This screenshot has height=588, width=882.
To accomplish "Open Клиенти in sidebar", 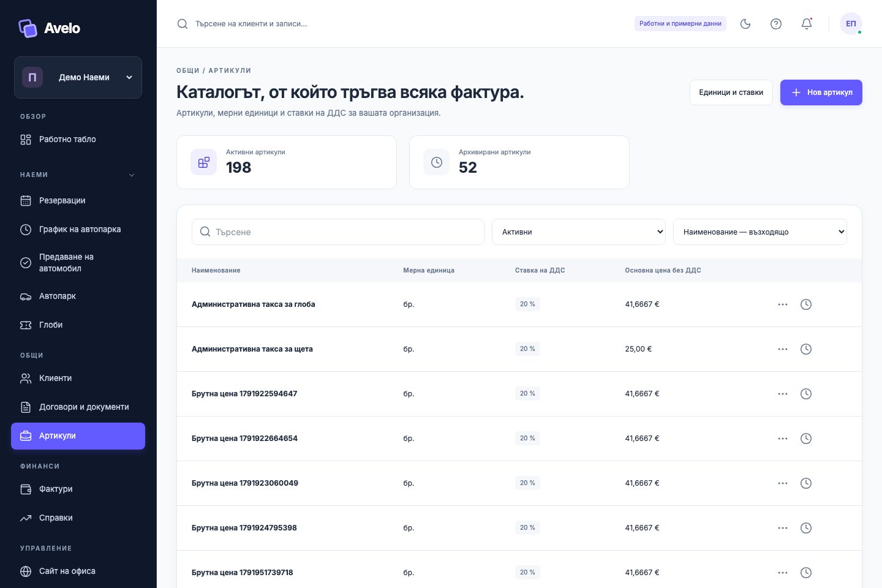I will pos(78,379).
